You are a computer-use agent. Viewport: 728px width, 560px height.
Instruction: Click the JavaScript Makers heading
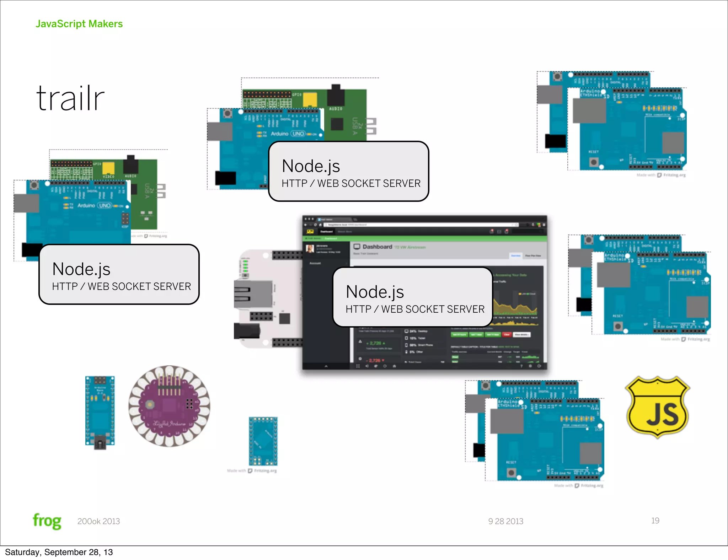(x=79, y=24)
